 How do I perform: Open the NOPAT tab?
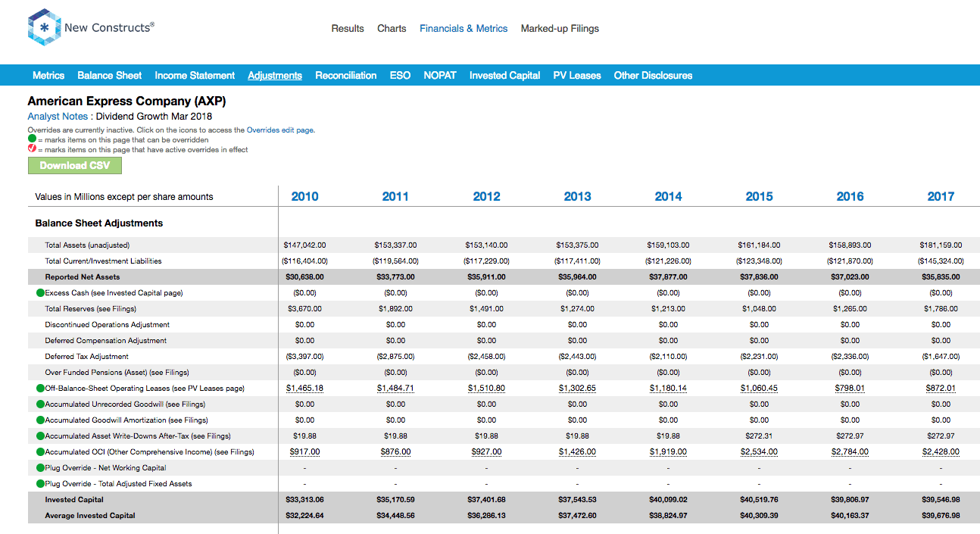[x=440, y=76]
